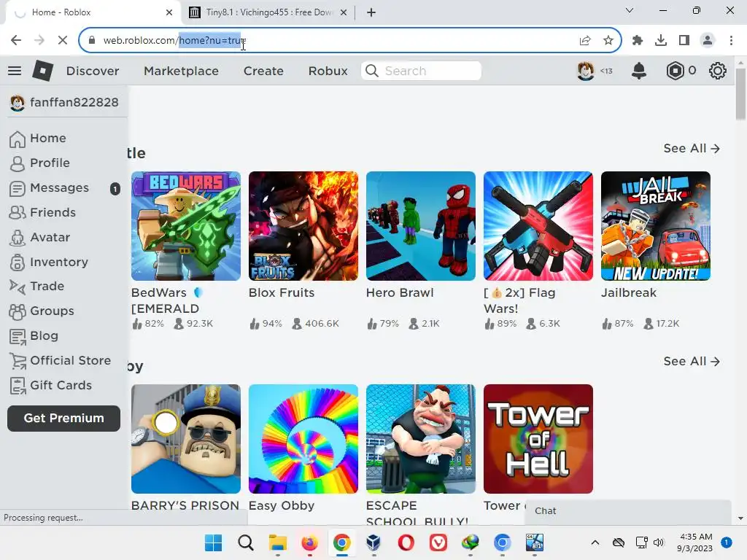The height and width of the screenshot is (560, 747).
Task: Open Gift Cards in sidebar
Action: pos(51,385)
